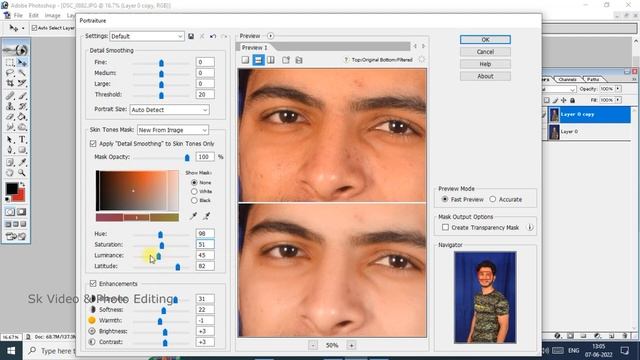The width and height of the screenshot is (640, 360).
Task: Click taskbar search box
Action: [x=50, y=351]
